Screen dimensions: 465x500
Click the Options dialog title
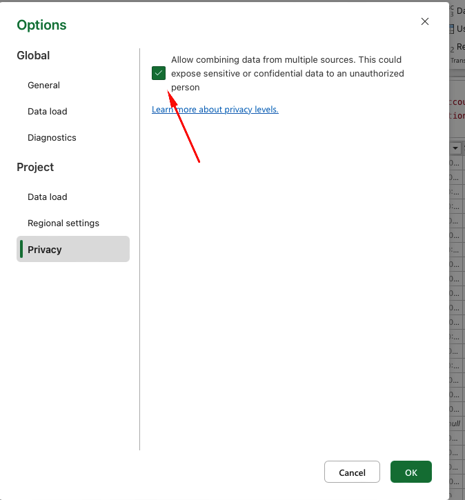coord(42,25)
